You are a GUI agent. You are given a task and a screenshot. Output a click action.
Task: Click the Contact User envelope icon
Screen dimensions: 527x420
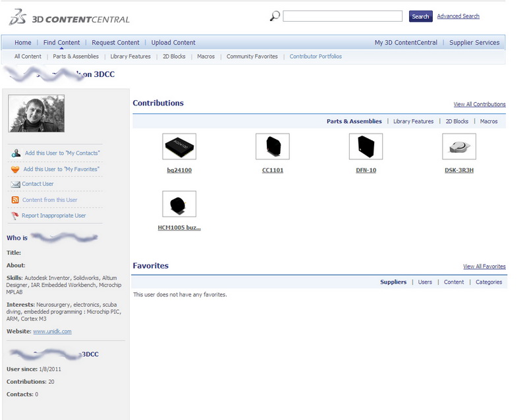pos(15,184)
